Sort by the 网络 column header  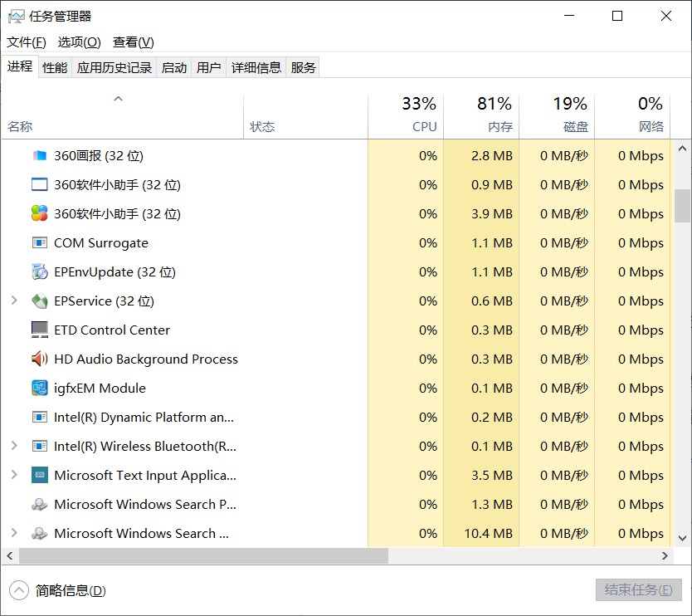632,117
